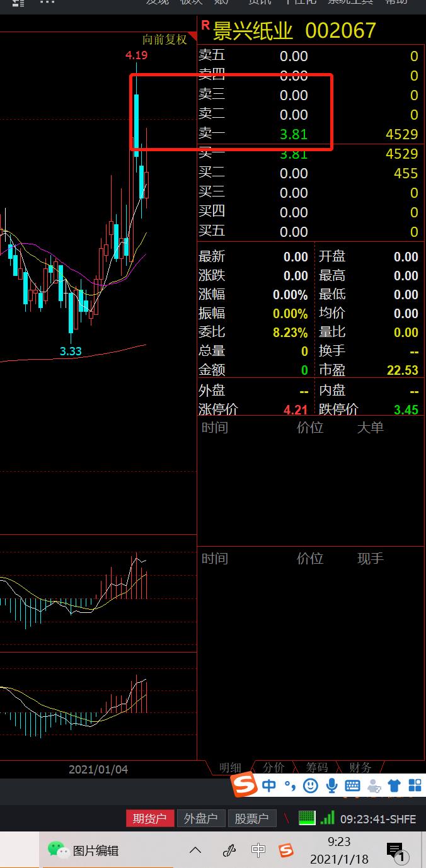
Task: Switch to the 筹码 tab
Action: coord(317,768)
